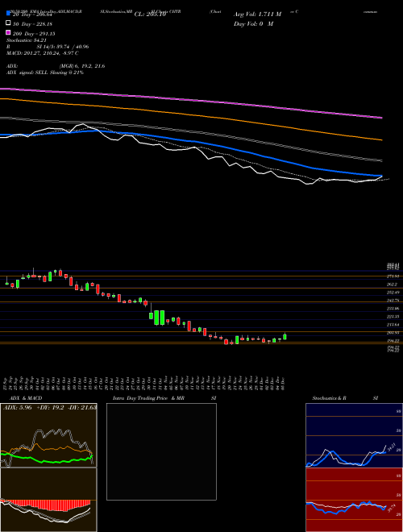Click the blue 20 Day legend swatch
Image resolution: width=403 pixels, height=532 pixels.
8,13
